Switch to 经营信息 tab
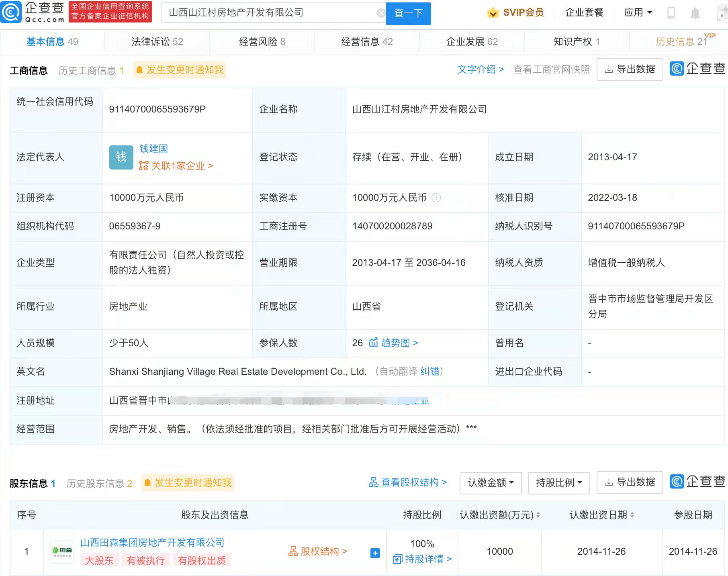The width and height of the screenshot is (728, 576). coord(367,42)
